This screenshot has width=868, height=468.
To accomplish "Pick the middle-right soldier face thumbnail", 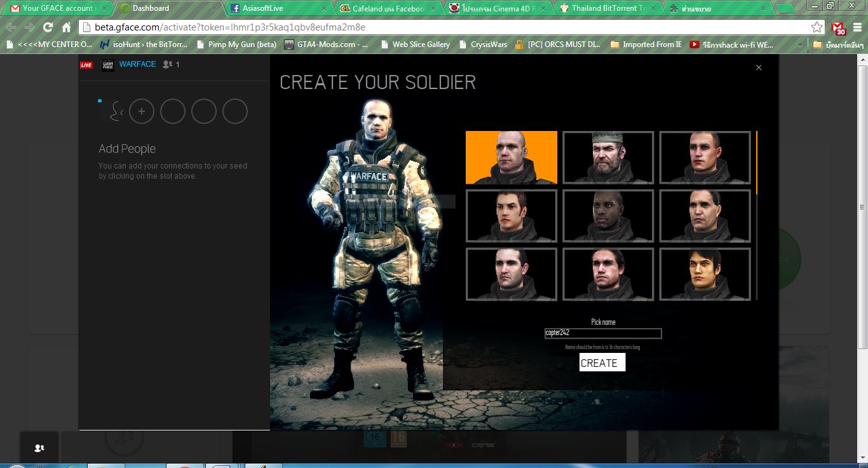I will (705, 216).
